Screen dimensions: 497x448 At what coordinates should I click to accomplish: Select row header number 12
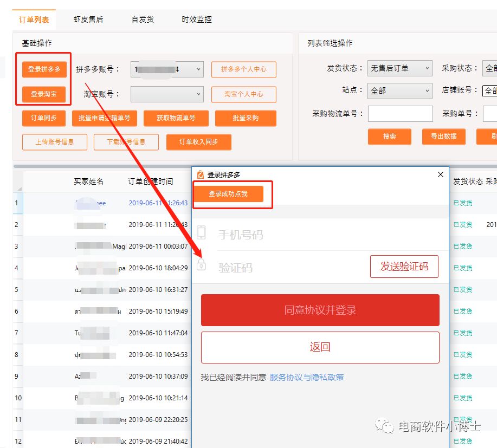[x=18, y=441]
